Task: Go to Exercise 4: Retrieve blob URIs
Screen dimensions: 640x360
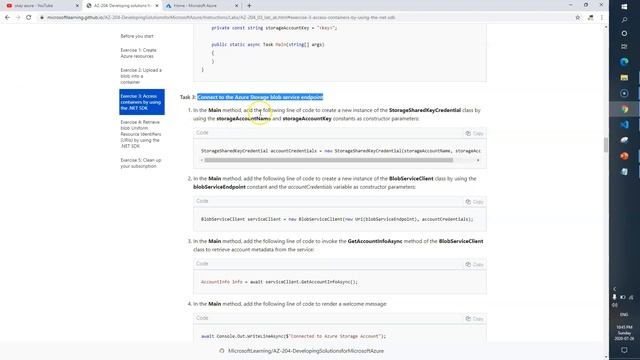Action: [x=141, y=134]
